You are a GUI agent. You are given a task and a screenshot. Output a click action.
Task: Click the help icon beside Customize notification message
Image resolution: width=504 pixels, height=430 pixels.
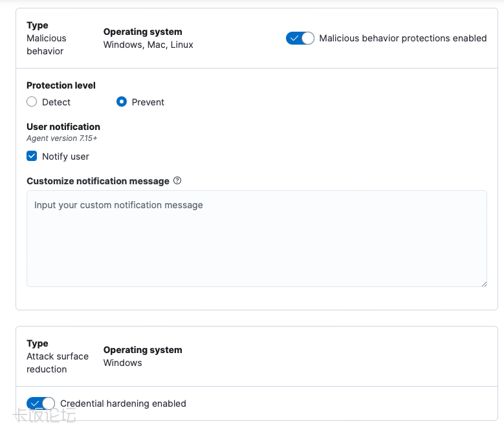[177, 181]
